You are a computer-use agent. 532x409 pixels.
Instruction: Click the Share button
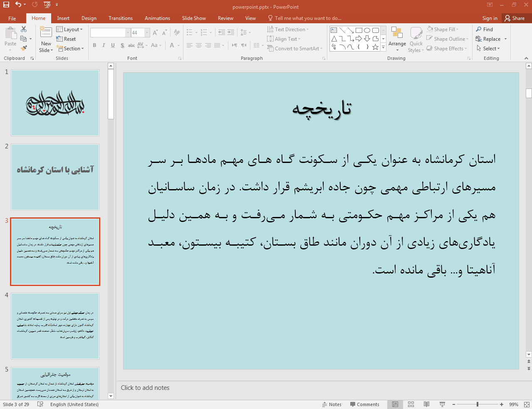(514, 18)
